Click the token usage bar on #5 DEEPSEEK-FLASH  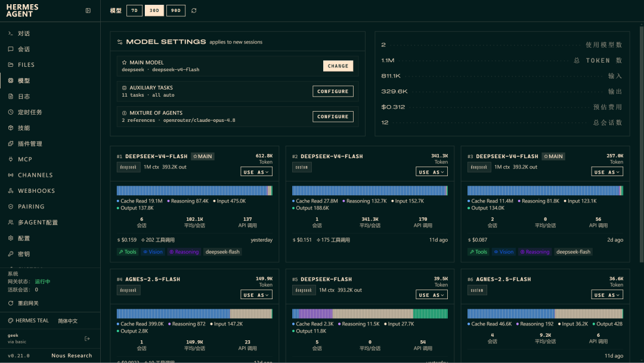click(x=370, y=313)
